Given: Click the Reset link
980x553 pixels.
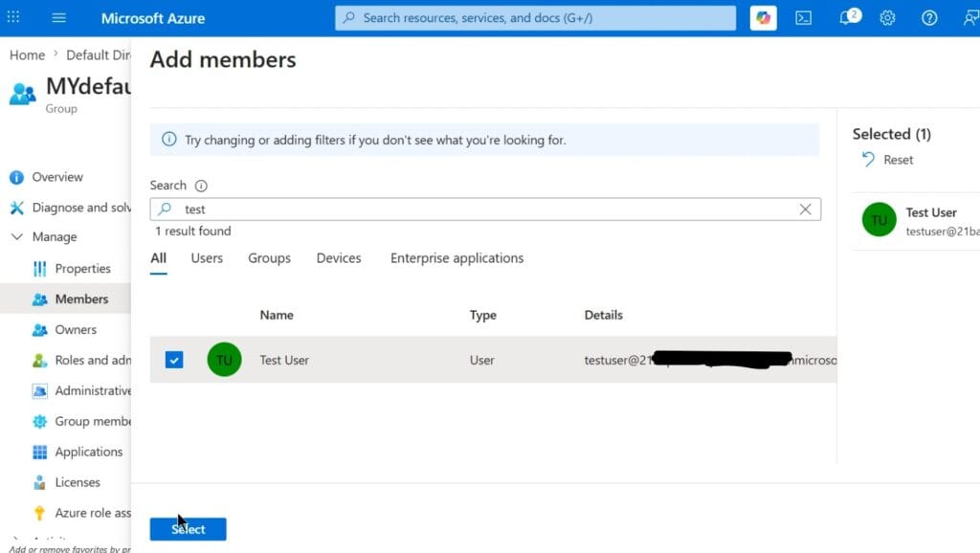Looking at the screenshot, I should [898, 160].
